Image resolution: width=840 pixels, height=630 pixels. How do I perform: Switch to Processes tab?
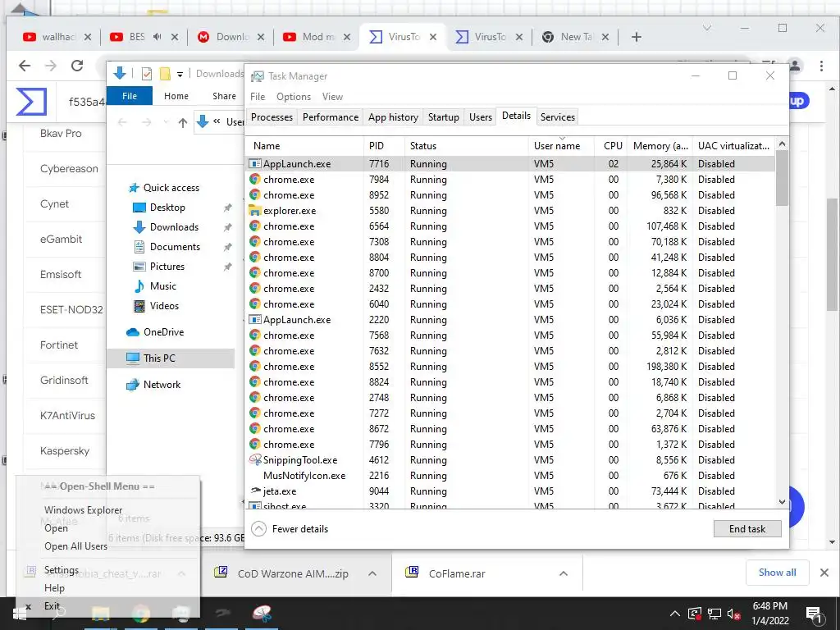point(272,116)
